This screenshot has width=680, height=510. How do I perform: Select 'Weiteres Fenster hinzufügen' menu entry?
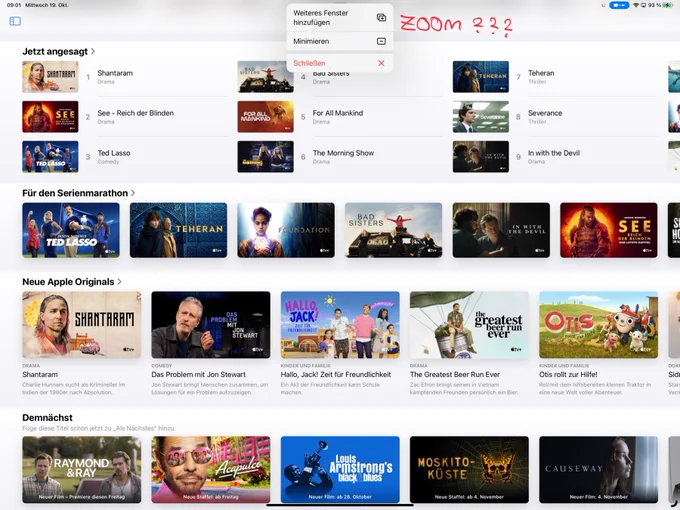pos(340,18)
